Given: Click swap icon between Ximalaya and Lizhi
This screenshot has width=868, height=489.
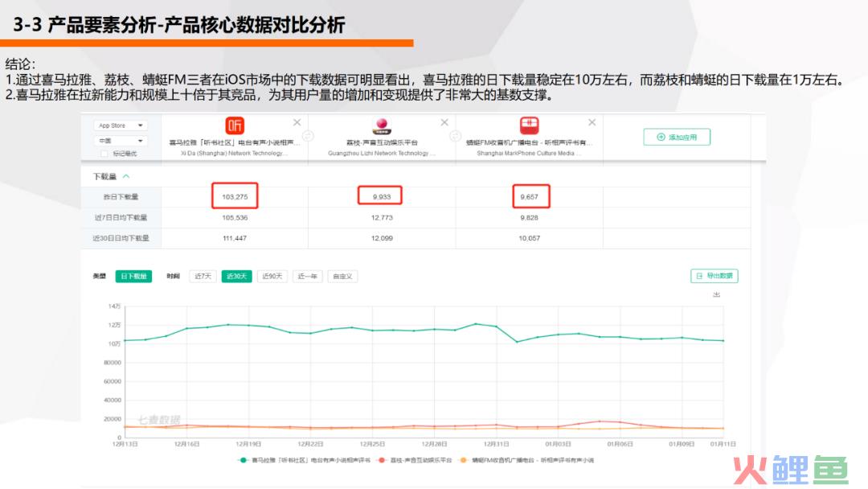Looking at the screenshot, I should point(309,136).
